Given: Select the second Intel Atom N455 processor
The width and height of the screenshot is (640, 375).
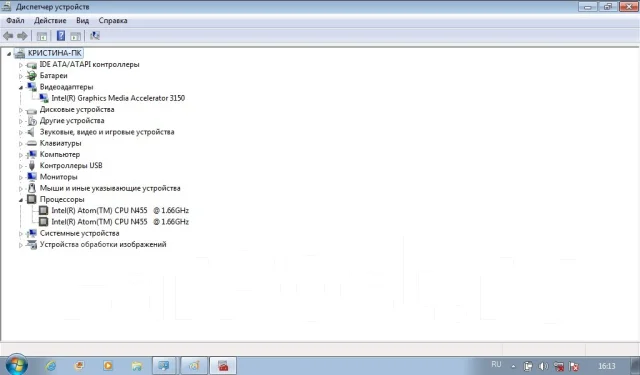Looking at the screenshot, I should pyautogui.click(x=120, y=222).
